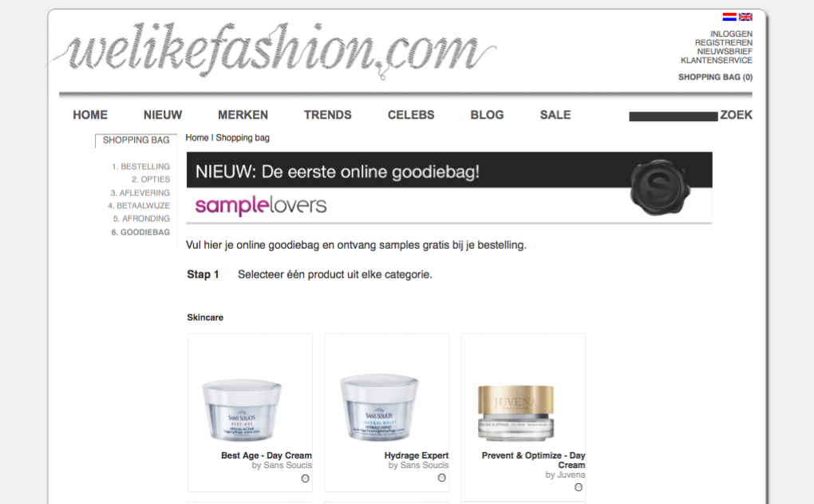Click the Juvena gold-lid cream jar image
The image size is (814, 504).
[516, 413]
